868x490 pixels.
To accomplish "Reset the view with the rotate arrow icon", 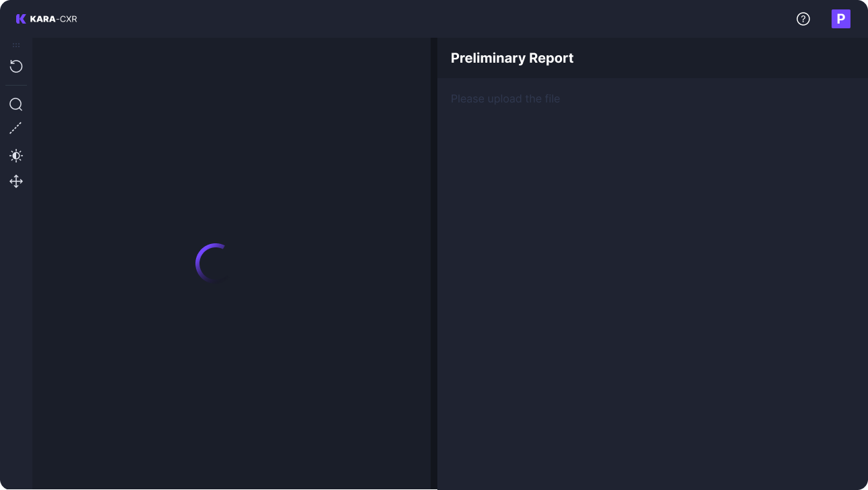I will pyautogui.click(x=16, y=66).
